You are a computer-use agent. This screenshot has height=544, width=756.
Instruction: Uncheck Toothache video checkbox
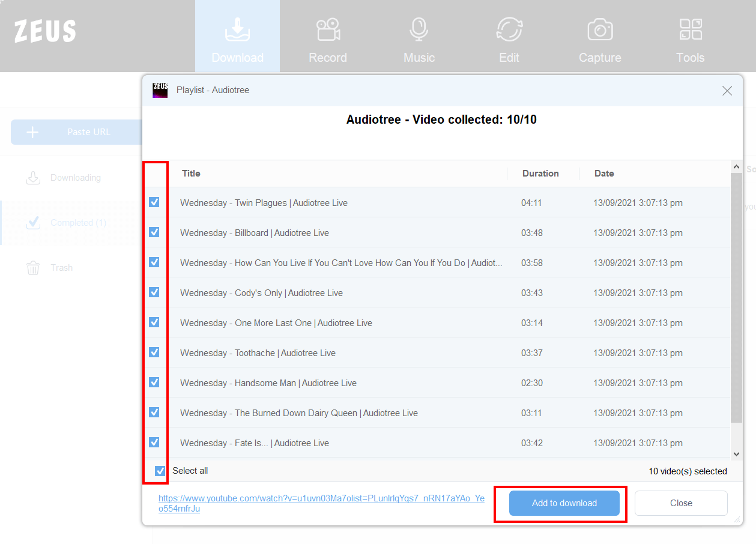coord(154,352)
